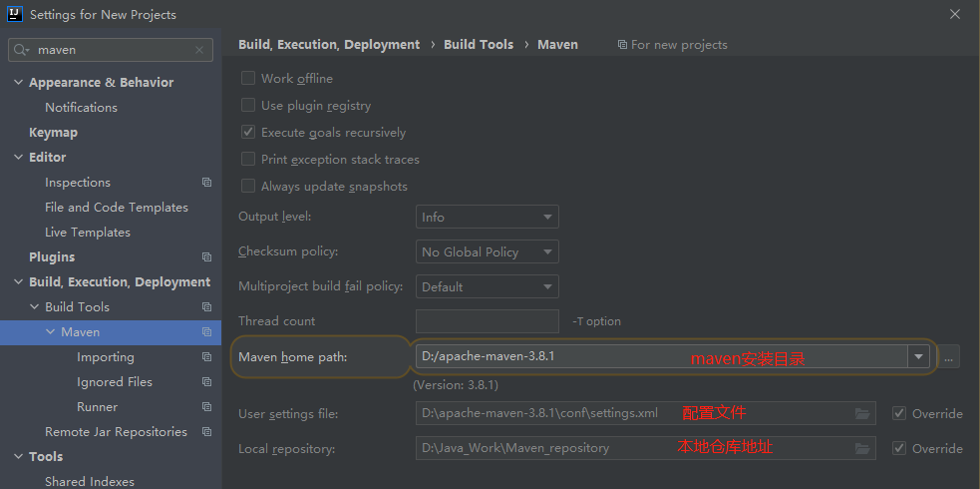Open the Maven home path dropdown arrow

[x=918, y=356]
